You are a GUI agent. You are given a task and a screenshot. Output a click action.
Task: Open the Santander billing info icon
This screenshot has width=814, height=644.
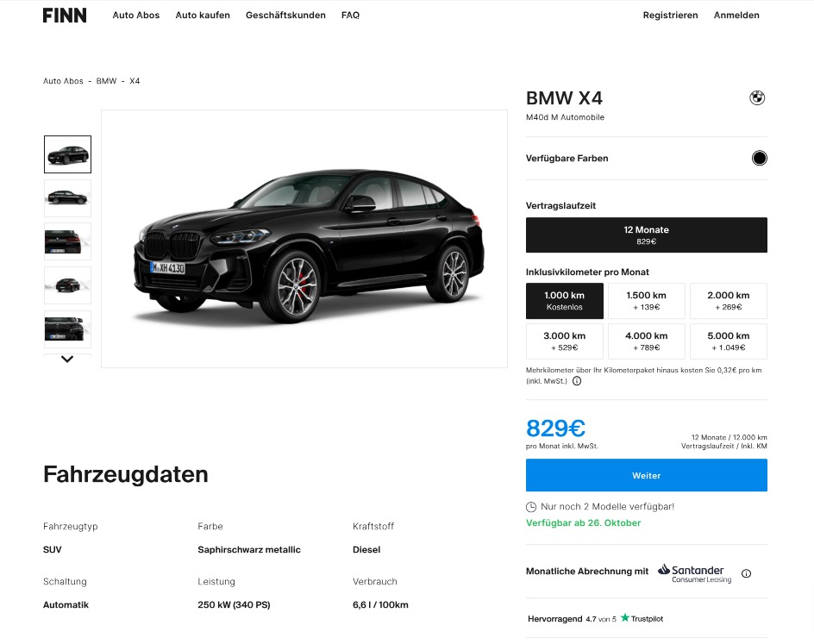tap(746, 573)
